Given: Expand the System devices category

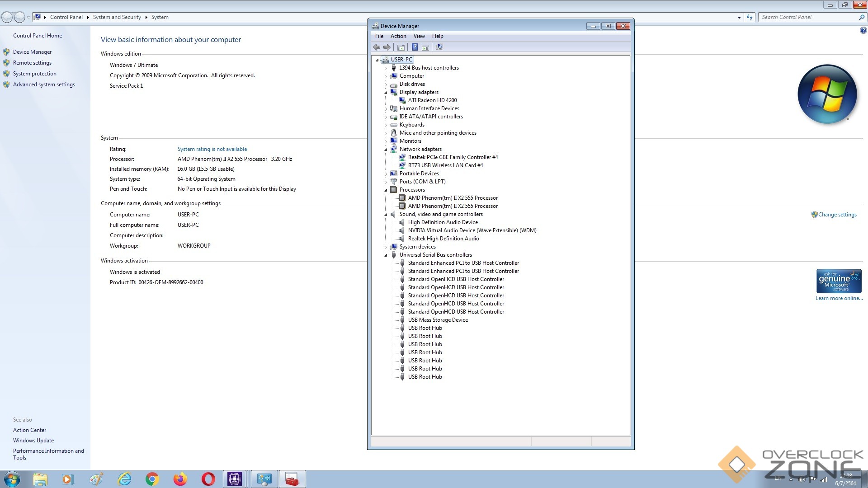Looking at the screenshot, I should (386, 247).
